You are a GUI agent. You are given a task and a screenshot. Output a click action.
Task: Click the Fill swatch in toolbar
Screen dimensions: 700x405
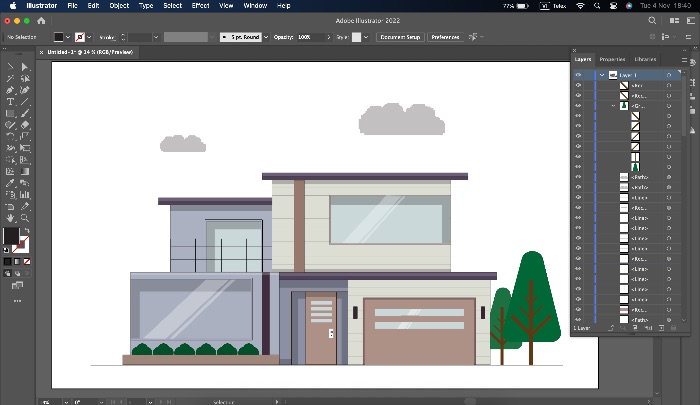click(11, 236)
